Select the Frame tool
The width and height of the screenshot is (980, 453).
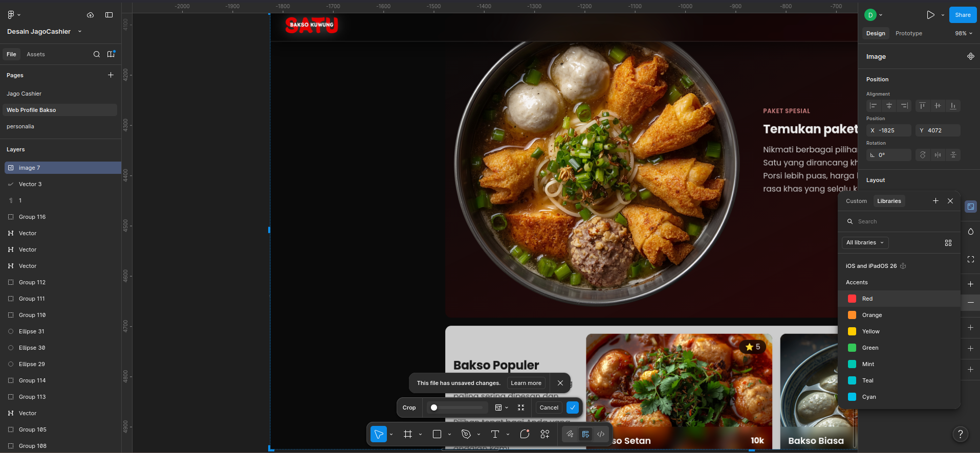(408, 434)
